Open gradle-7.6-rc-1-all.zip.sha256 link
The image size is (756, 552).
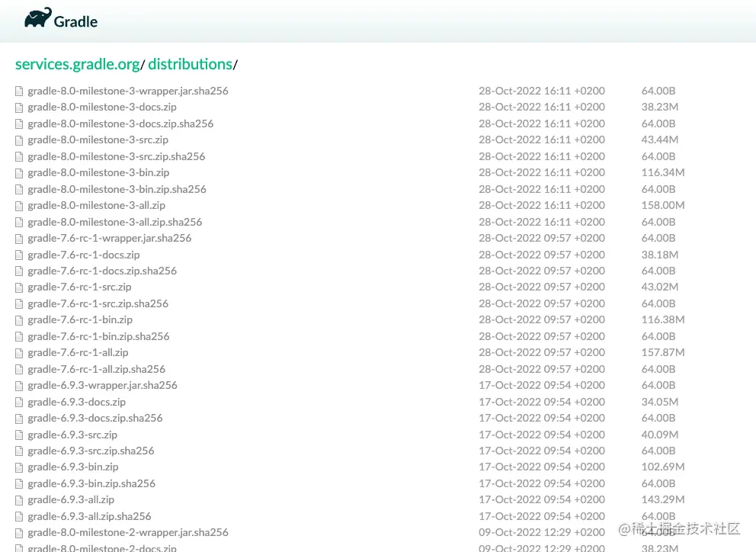tap(97, 369)
